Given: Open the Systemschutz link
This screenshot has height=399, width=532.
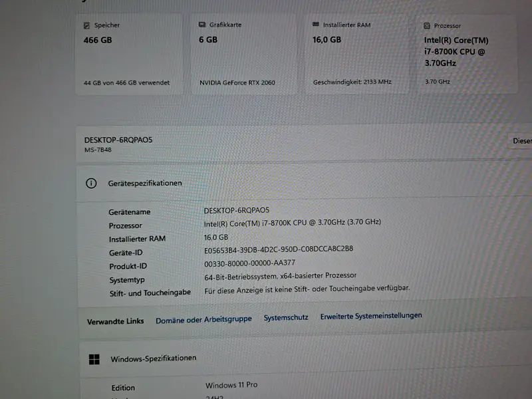Looking at the screenshot, I should tap(286, 318).
